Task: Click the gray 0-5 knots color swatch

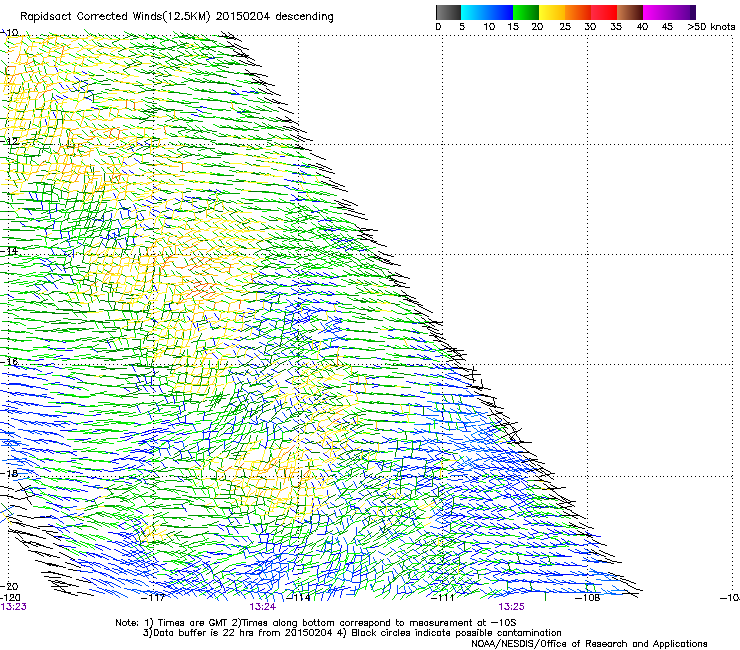Action: [448, 12]
